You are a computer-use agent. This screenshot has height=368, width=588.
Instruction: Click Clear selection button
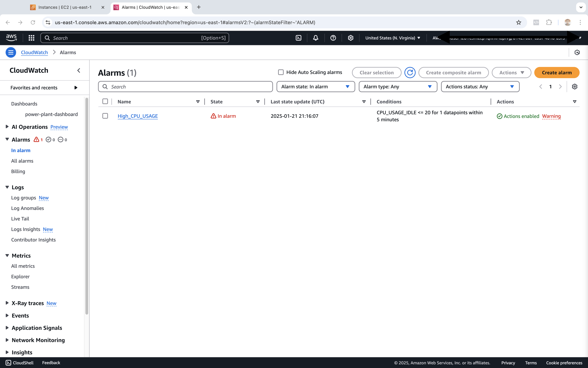pyautogui.click(x=377, y=73)
